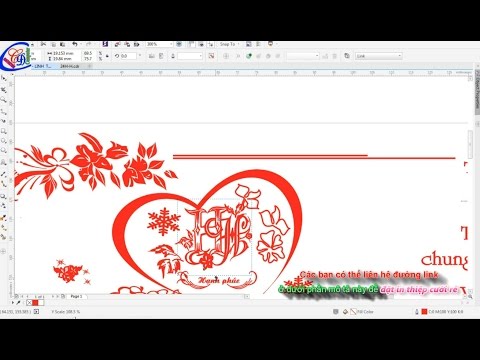
Task: Go to previous page arrow in navigator
Action: pos(26,296)
